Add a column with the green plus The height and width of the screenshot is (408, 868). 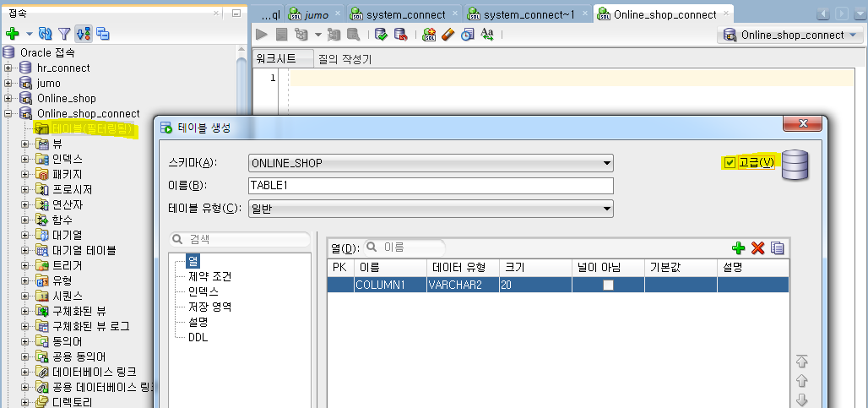coord(739,248)
